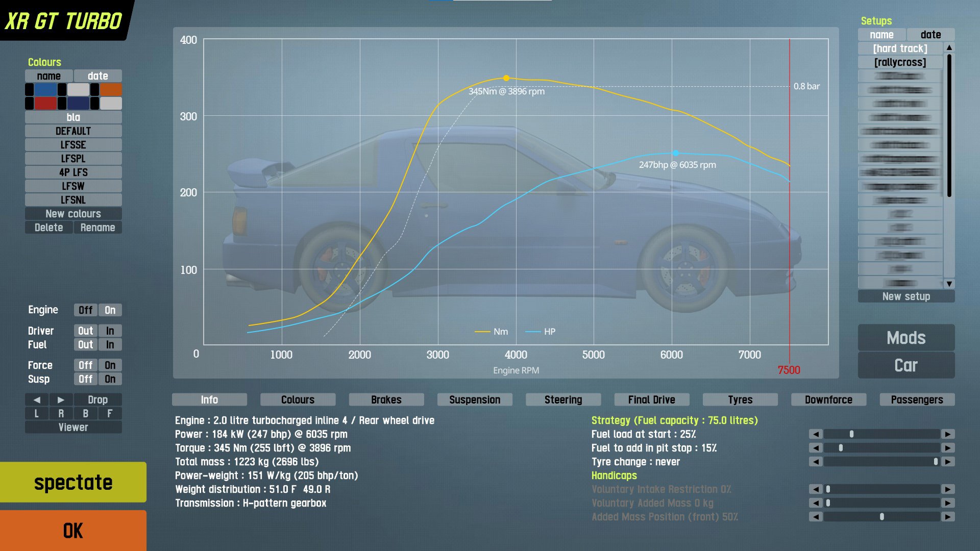Select the [rallycross] setup
Image resolution: width=980 pixels, height=551 pixels.
tap(899, 62)
